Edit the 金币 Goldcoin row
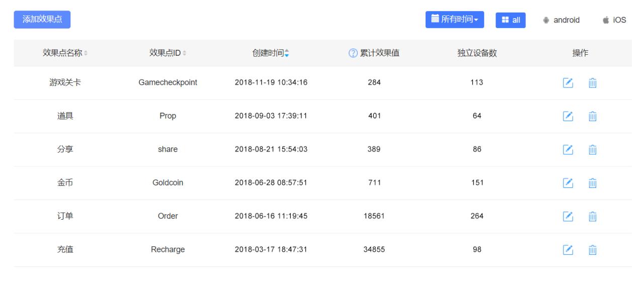Screen dimensions: 644x282 pyautogui.click(x=568, y=183)
